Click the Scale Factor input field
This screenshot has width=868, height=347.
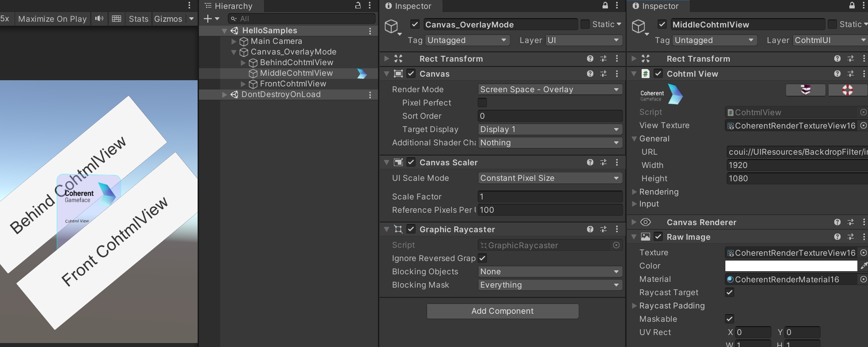[x=550, y=197]
